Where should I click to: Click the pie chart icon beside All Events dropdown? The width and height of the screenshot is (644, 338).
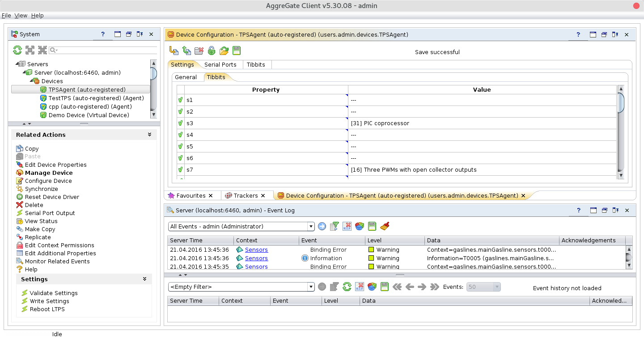(360, 226)
